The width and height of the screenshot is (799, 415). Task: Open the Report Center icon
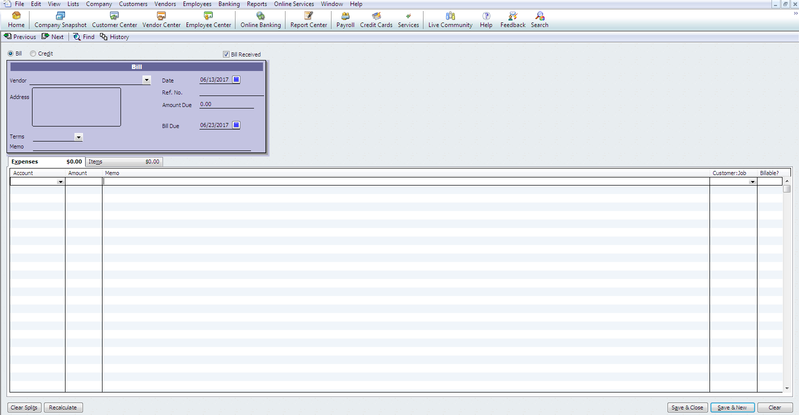click(x=308, y=20)
